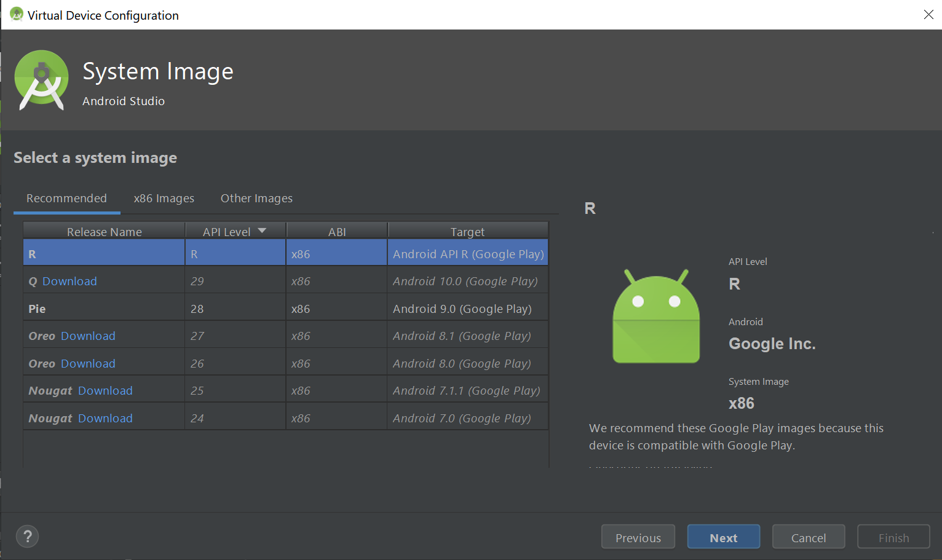Click the Android icon in the title bar
This screenshot has height=560, width=942.
[16, 14]
